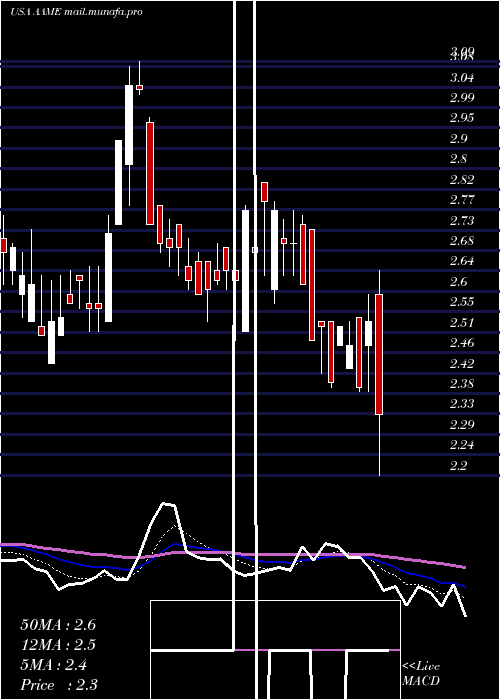Click the '50MA : 2.6' label

pos(58,625)
